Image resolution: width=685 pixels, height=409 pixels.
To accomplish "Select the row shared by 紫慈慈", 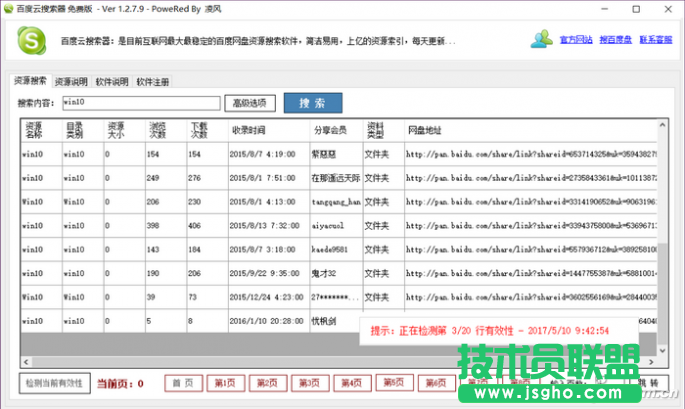I will (339, 154).
